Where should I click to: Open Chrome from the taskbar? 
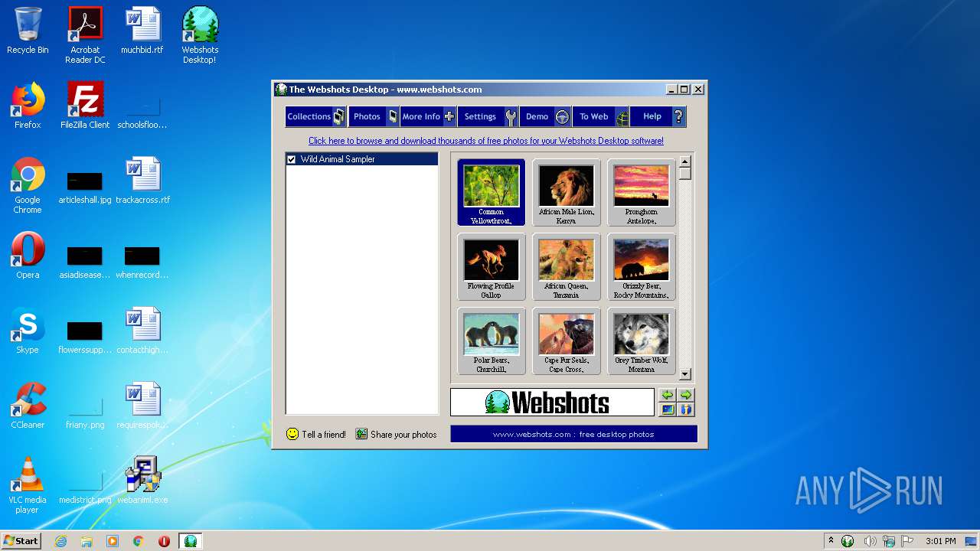pyautogui.click(x=139, y=541)
